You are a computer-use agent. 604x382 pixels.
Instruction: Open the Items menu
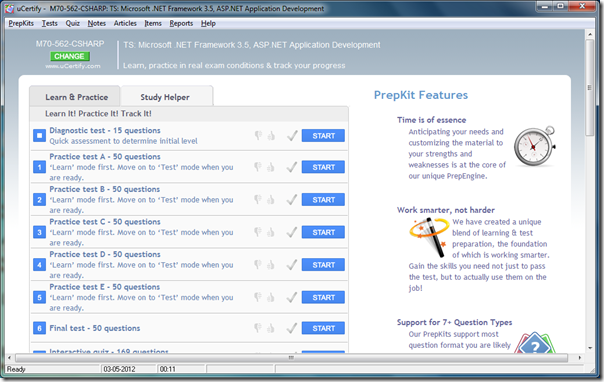[153, 23]
